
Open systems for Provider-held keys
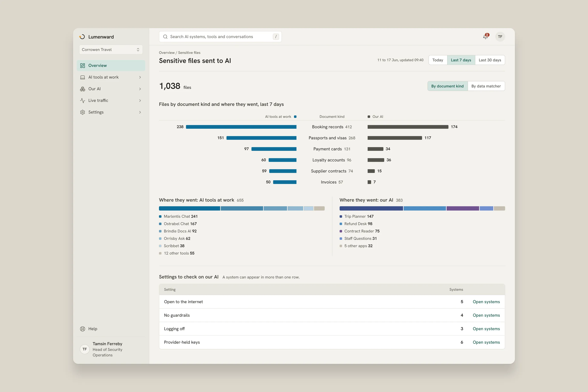tap(486, 342)
